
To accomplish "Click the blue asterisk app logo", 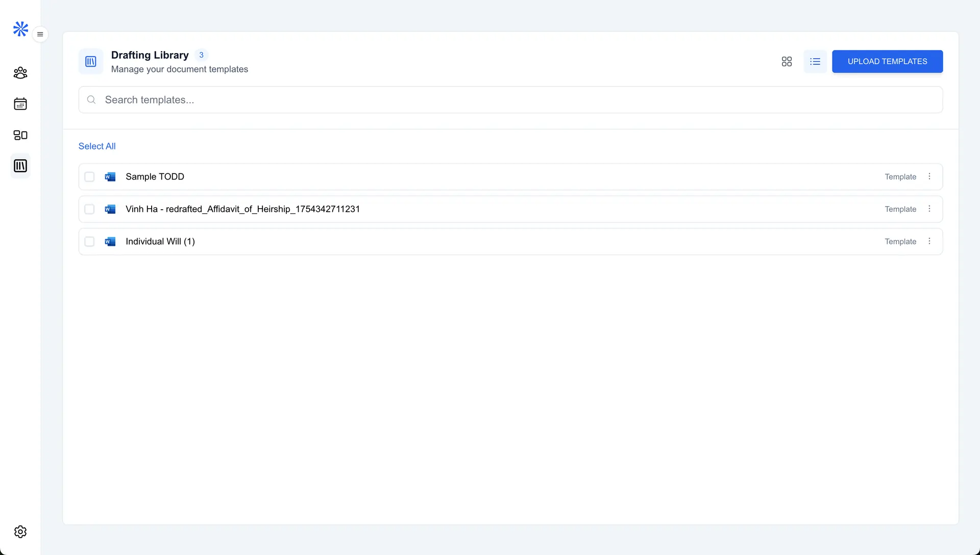I will [x=20, y=29].
